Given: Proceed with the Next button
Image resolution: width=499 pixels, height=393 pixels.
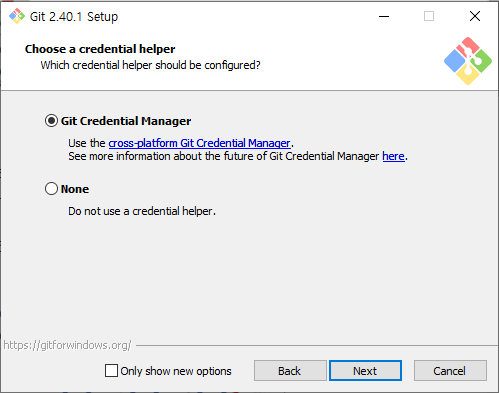Looking at the screenshot, I should point(365,370).
